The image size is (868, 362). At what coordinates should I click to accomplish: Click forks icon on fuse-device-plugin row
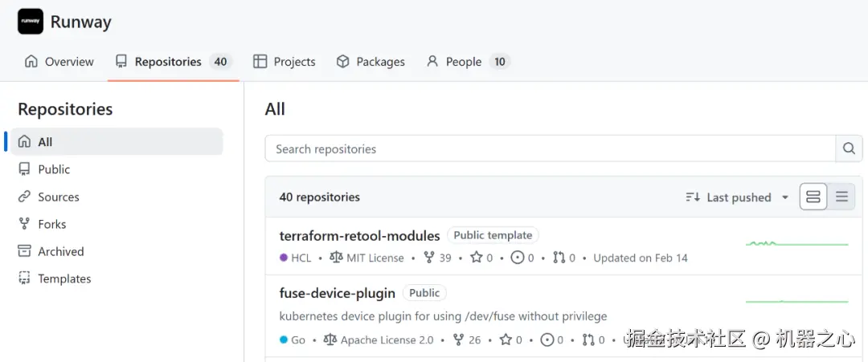[458, 340]
